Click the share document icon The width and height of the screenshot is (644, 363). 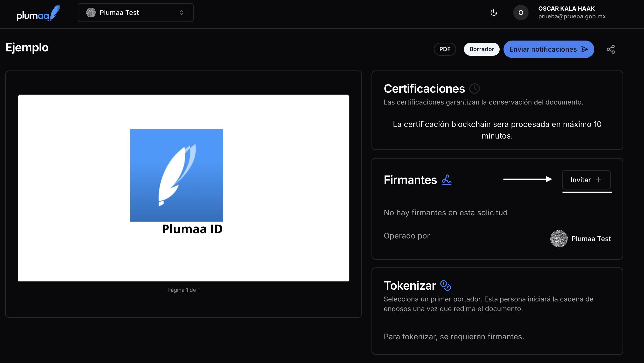pos(610,49)
